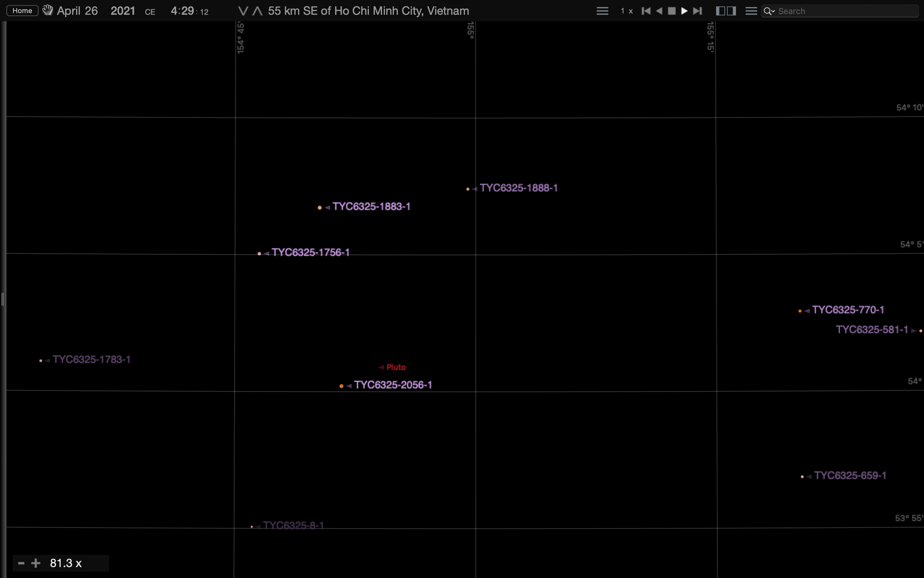
Task: Select star TYC6325-770-1 label
Action: [848, 310]
